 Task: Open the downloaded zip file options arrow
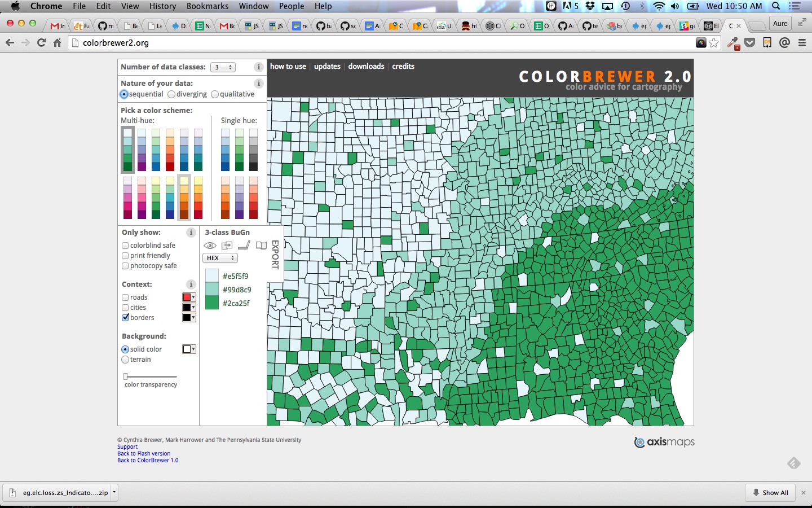(114, 492)
